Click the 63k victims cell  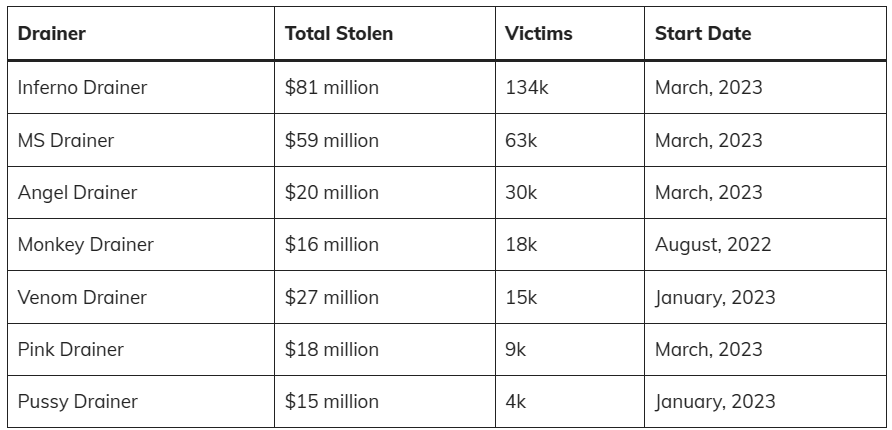(x=522, y=141)
